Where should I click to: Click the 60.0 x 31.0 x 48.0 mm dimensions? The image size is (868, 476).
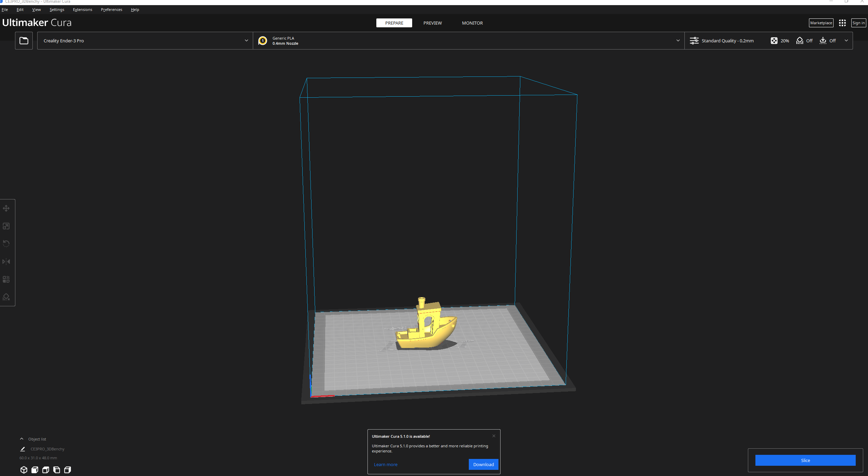[x=38, y=458]
